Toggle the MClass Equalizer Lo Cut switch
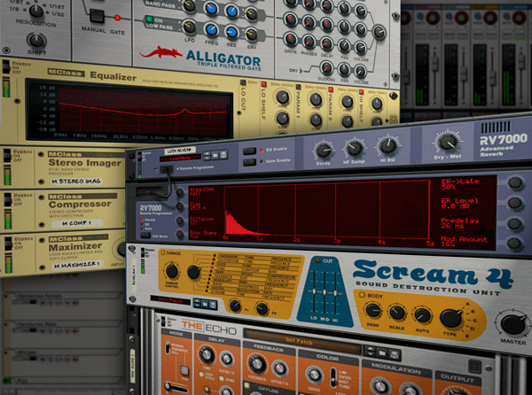 point(243,82)
